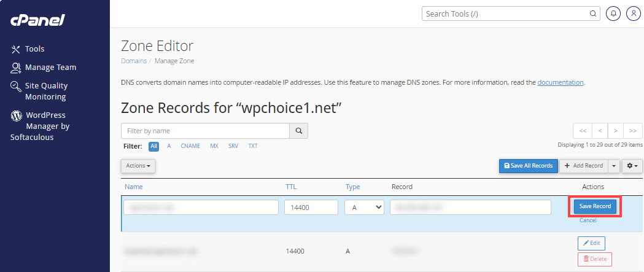This screenshot has width=644, height=272.
Task: Click the magnifier button beside name filter
Action: (x=299, y=131)
